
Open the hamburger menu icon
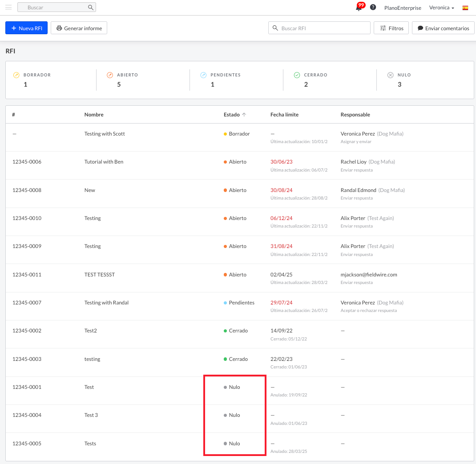pyautogui.click(x=8, y=8)
